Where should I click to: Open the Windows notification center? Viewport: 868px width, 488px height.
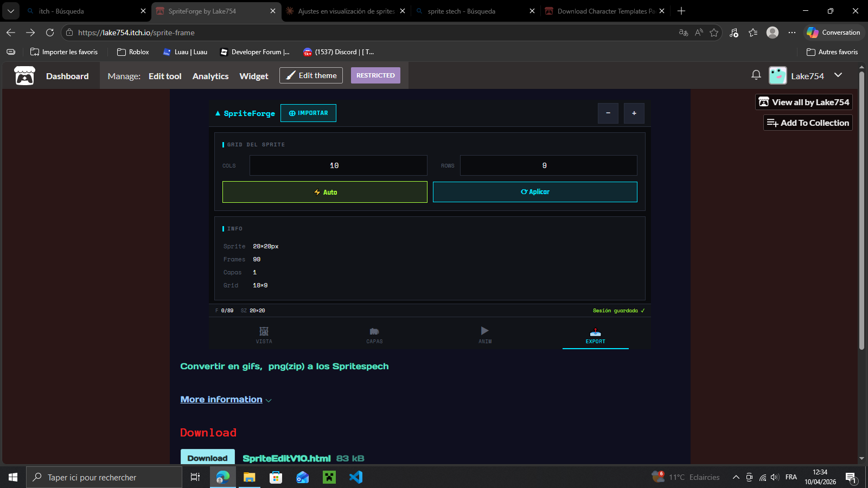pos(851,478)
